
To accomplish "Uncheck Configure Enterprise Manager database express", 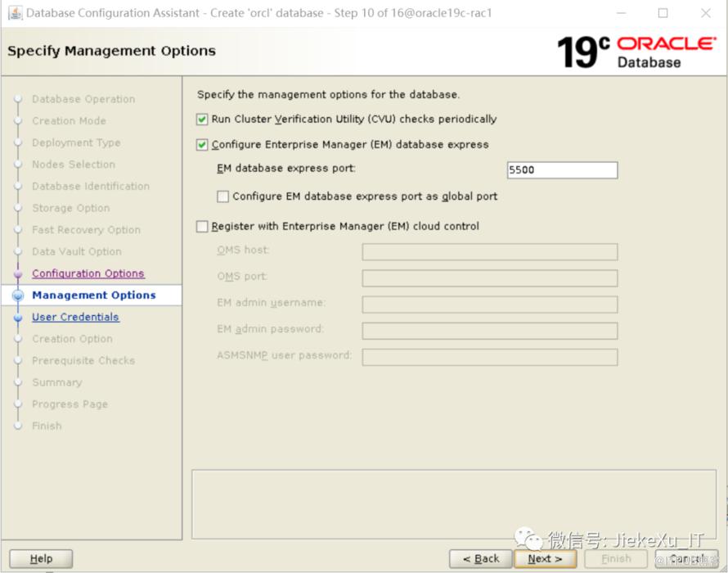I will (x=203, y=145).
